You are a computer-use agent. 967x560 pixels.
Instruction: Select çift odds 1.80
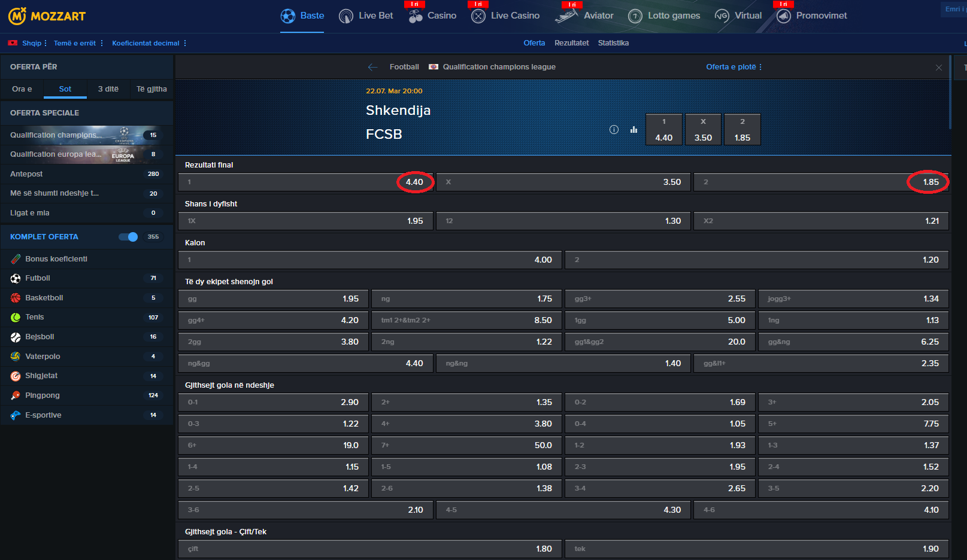click(370, 549)
